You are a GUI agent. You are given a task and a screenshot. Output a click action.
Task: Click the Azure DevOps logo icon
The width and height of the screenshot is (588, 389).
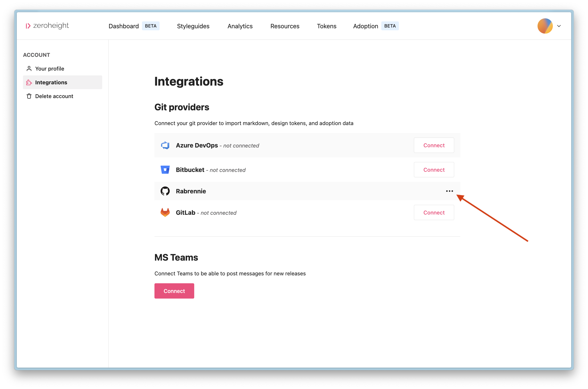point(165,145)
